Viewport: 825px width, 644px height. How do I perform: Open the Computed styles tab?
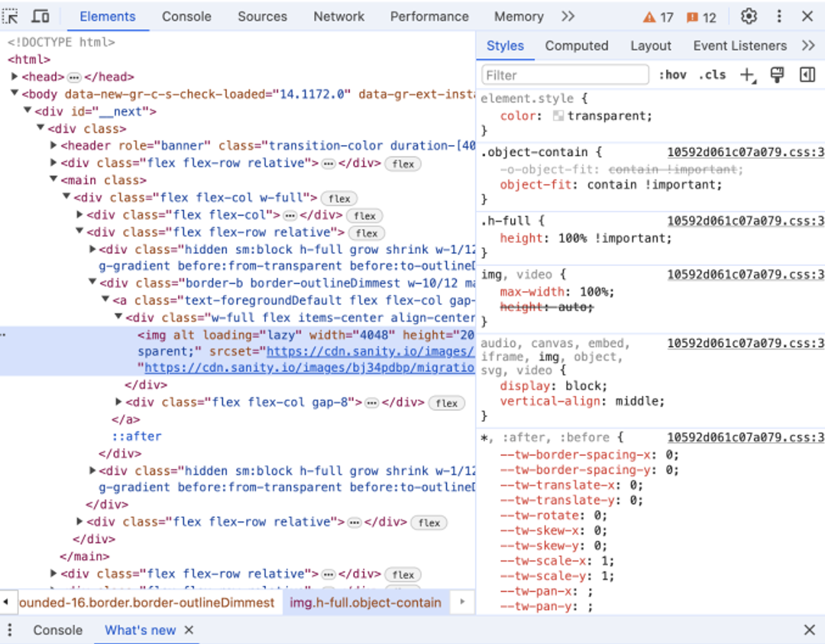coord(576,46)
